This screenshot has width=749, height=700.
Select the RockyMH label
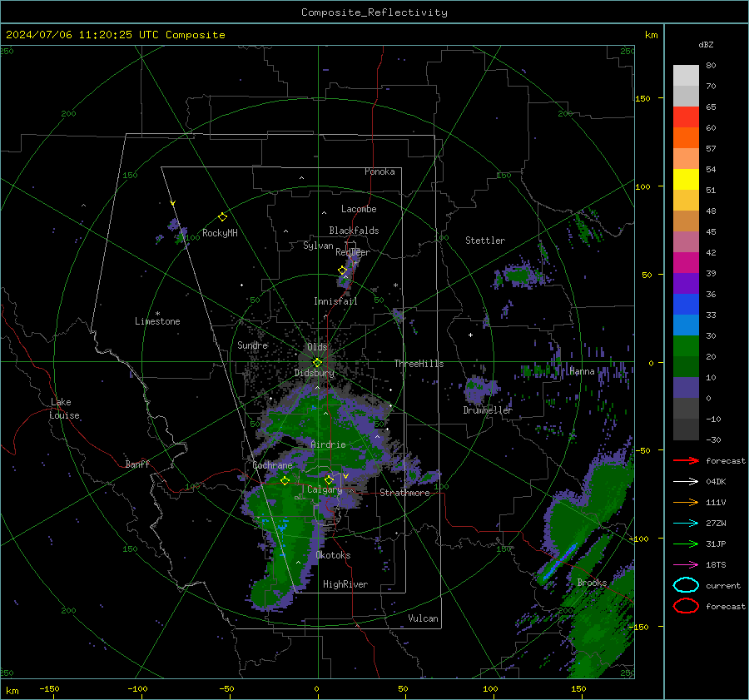click(220, 233)
